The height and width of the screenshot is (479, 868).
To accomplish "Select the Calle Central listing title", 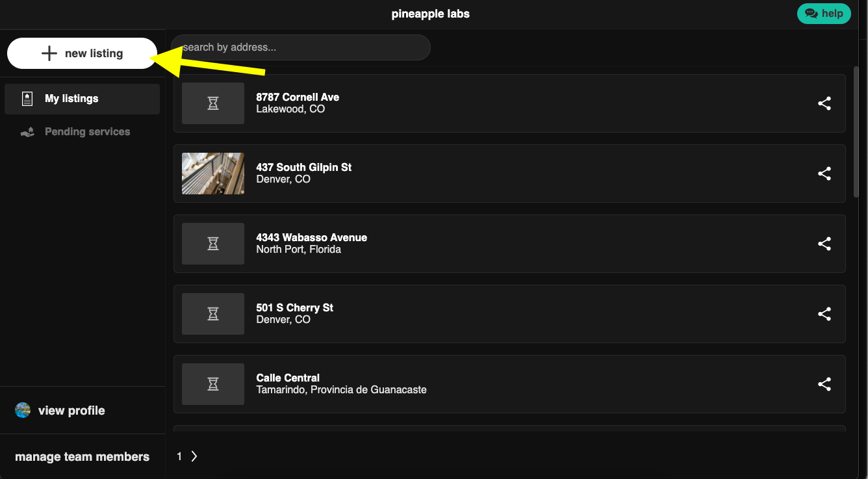I will tap(288, 378).
